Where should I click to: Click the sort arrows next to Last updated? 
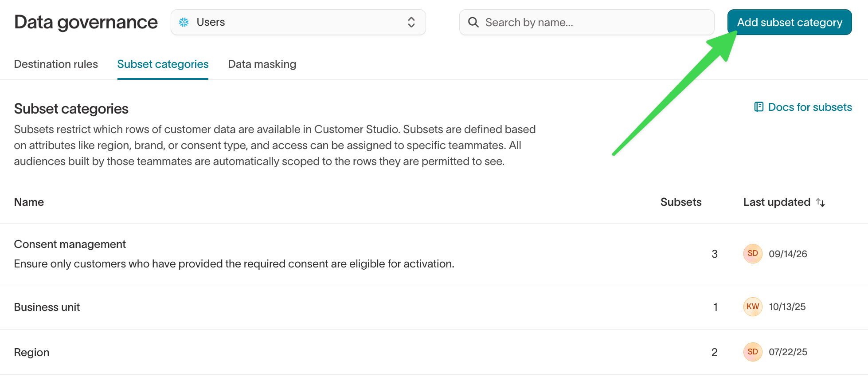[821, 202]
